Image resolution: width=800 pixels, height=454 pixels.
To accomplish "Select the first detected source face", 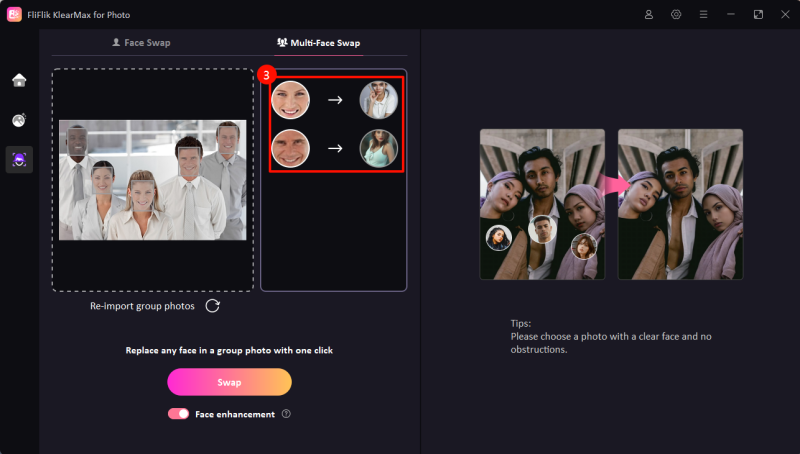I will (x=290, y=100).
